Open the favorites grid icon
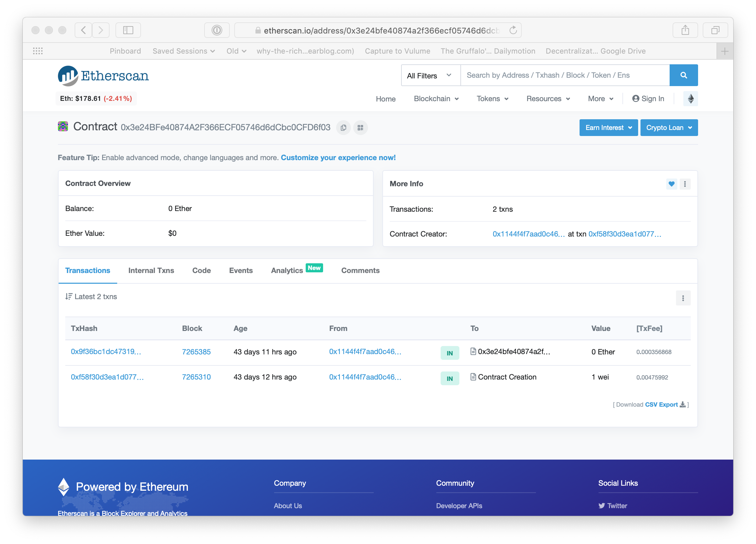The height and width of the screenshot is (544, 756). [38, 51]
